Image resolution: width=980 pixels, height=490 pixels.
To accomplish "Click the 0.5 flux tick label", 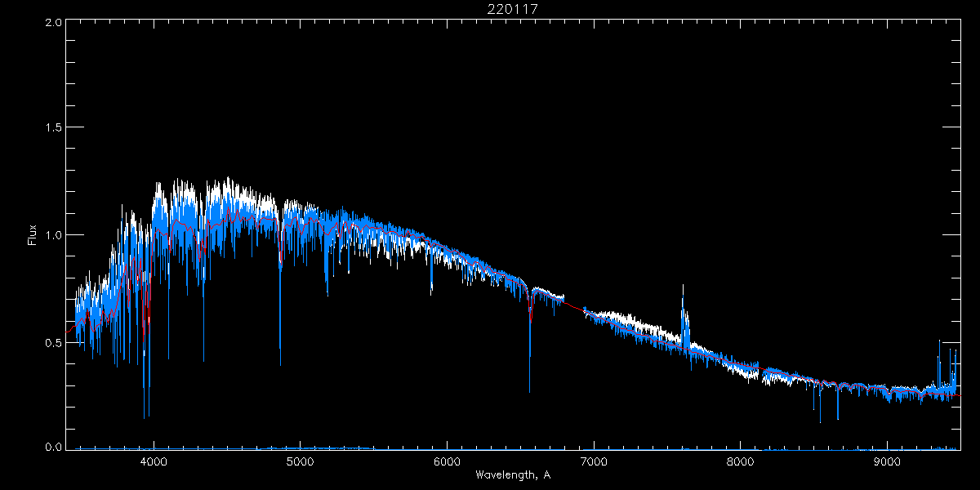I will [54, 342].
